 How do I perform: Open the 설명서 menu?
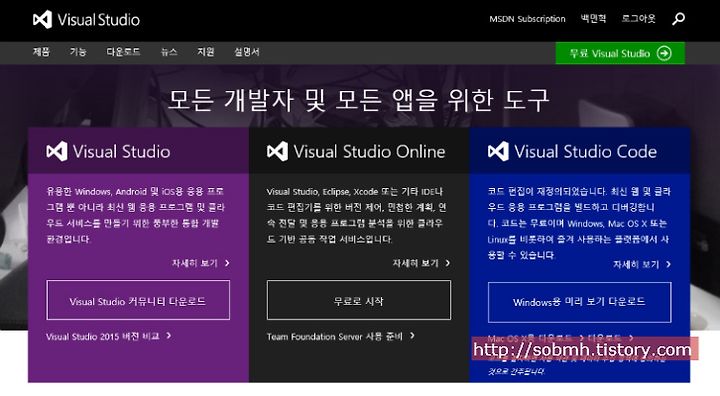[x=247, y=52]
